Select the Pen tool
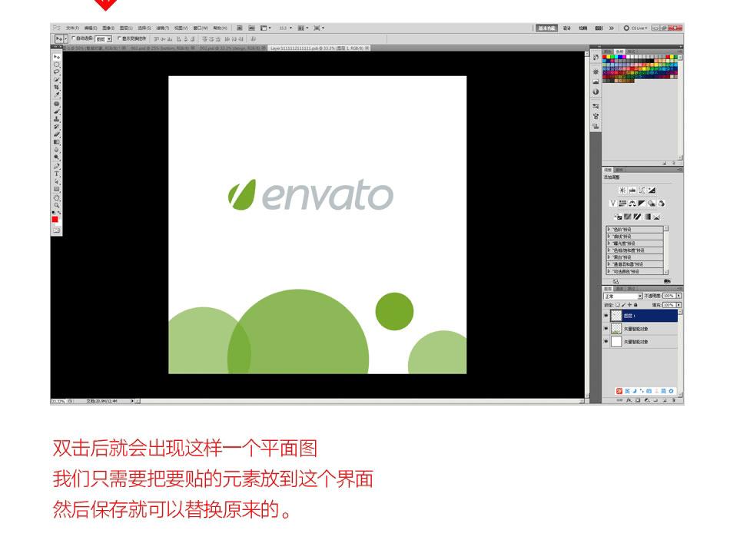 [x=57, y=167]
